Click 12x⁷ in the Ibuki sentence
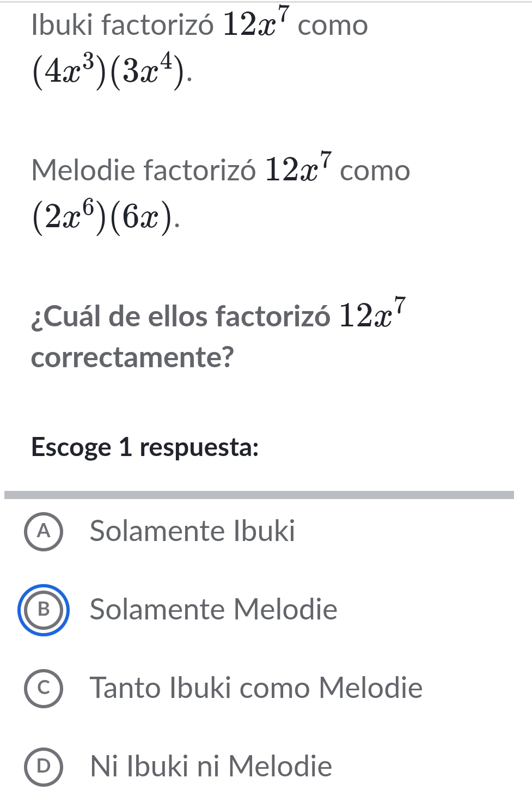The image size is (532, 802). pos(257,23)
